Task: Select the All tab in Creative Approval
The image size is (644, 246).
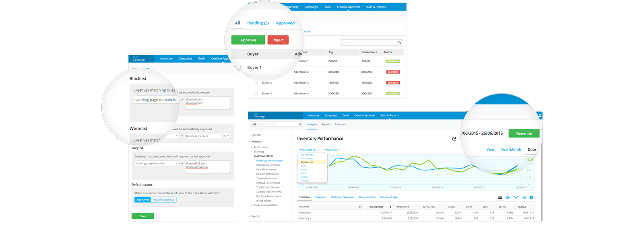Action: click(x=237, y=23)
